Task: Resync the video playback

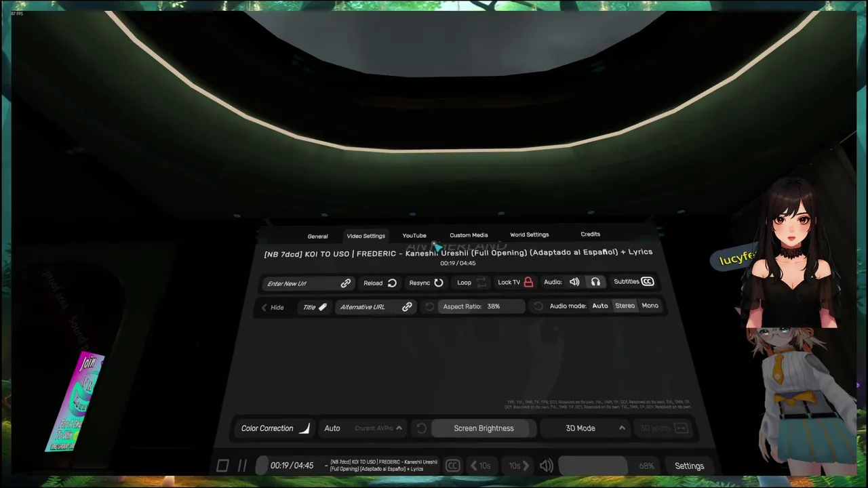Action: coord(426,283)
